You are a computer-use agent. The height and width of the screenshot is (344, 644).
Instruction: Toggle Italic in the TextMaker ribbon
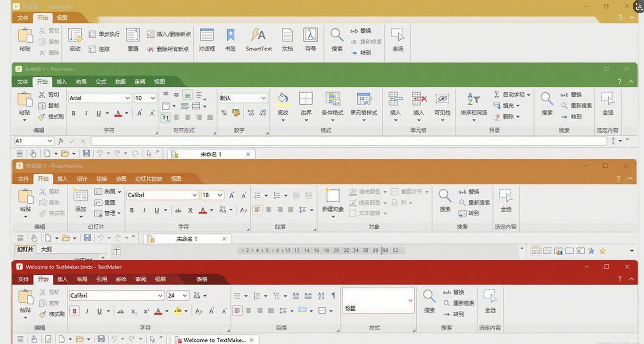pyautogui.click(x=87, y=311)
